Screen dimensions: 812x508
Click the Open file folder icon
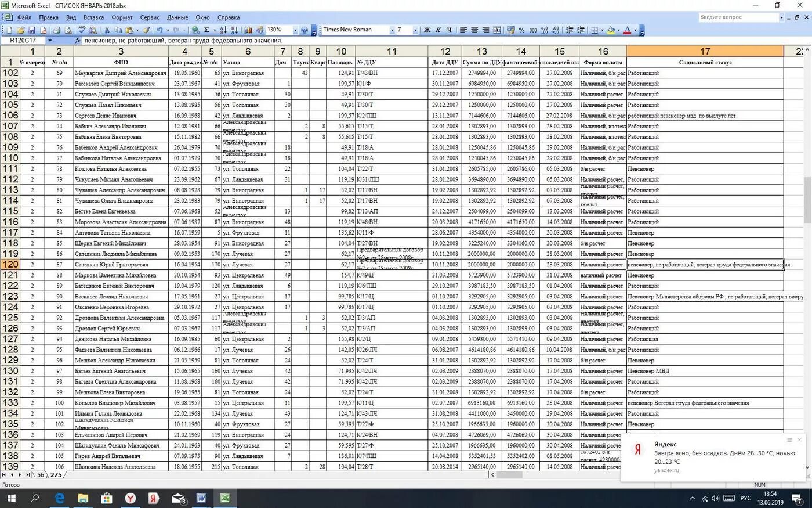tap(20, 30)
